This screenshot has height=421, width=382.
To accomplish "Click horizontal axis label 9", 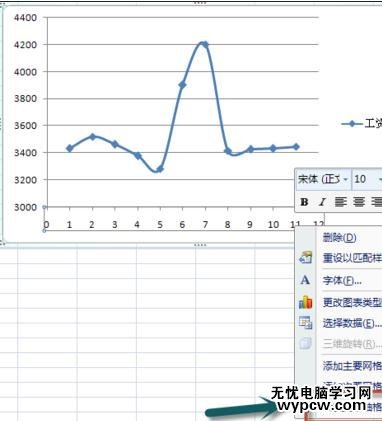I will point(250,225).
